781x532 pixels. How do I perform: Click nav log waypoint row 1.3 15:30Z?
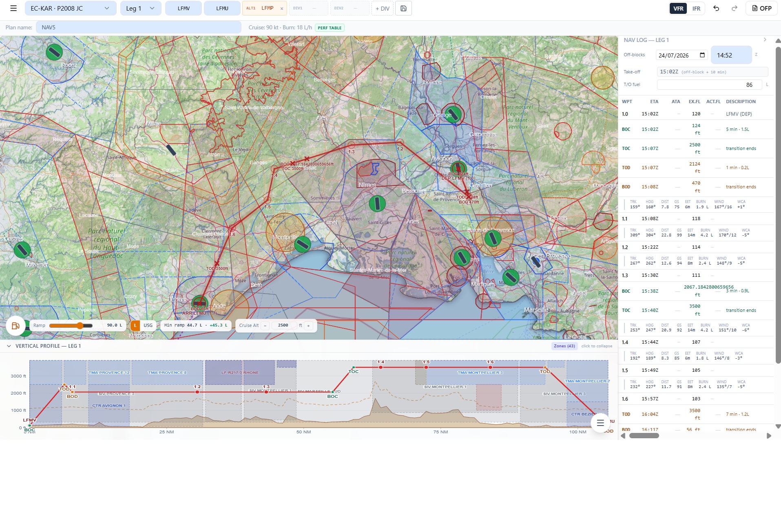point(696,275)
